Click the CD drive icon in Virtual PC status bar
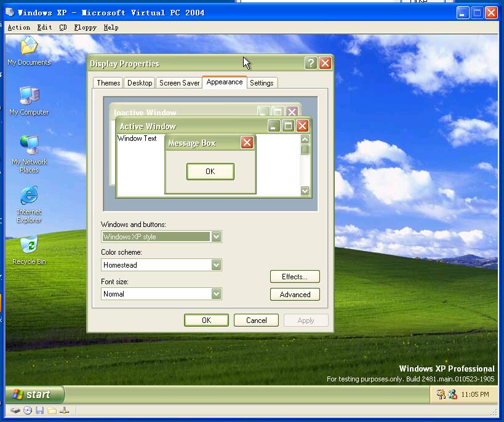Screen dimensions: 504x422 tap(28, 410)
